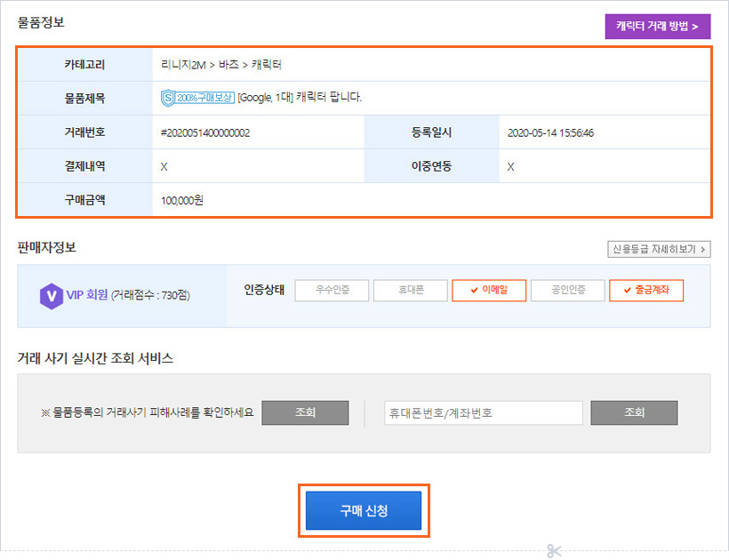Image resolution: width=729 pixels, height=560 pixels.
Task: Click the S shield icon in item title
Action: [x=168, y=98]
